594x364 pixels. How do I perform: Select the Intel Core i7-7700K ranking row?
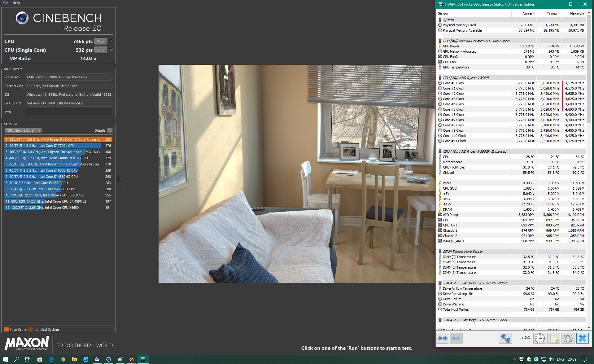[58, 146]
